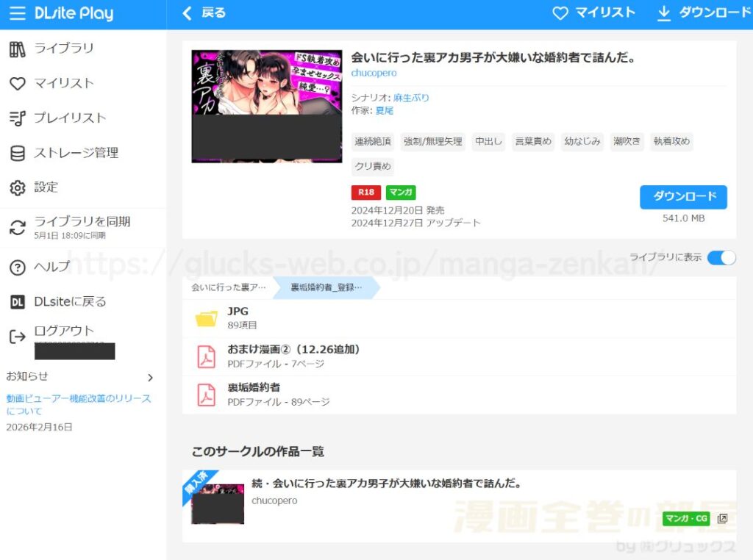Viewport: 753px width, 560px height.
Task: Open the 麻生ぶり scenario writer link
Action: coord(411,98)
